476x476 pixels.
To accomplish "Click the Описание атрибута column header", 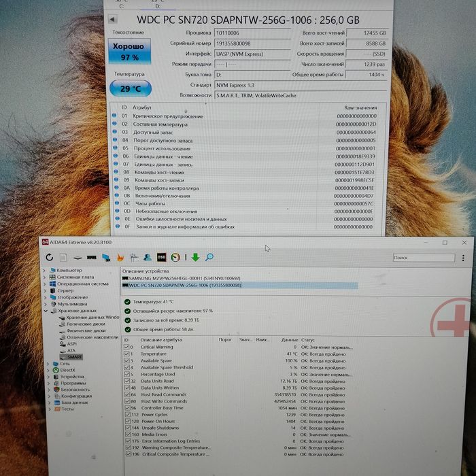I will [161, 340].
